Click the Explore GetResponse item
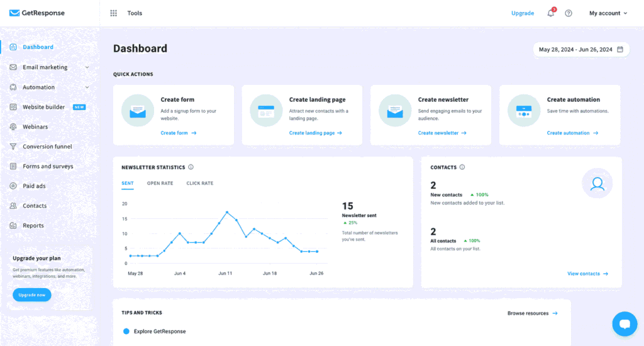644x346 pixels. pyautogui.click(x=160, y=331)
